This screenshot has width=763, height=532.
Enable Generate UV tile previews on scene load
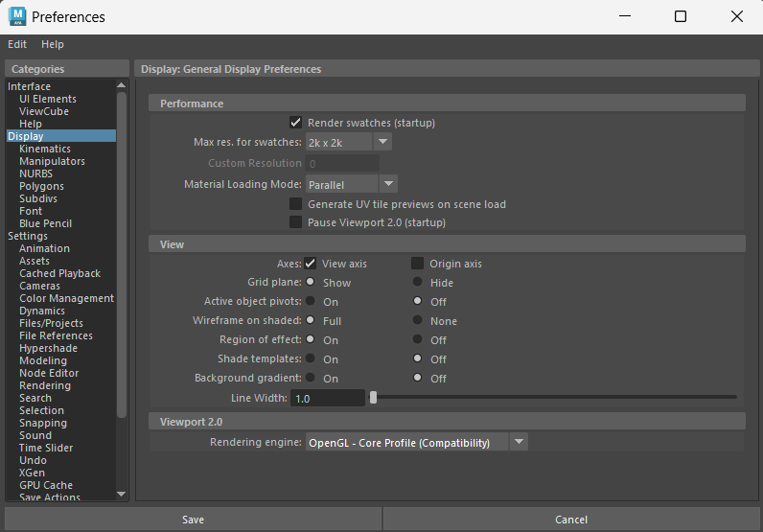(x=295, y=204)
